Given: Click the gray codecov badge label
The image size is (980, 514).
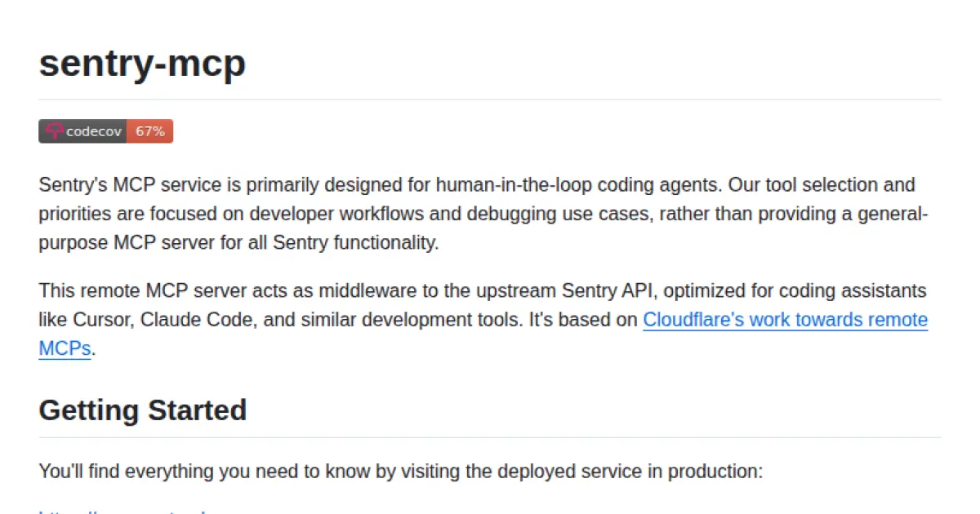Looking at the screenshot, I should (94, 131).
